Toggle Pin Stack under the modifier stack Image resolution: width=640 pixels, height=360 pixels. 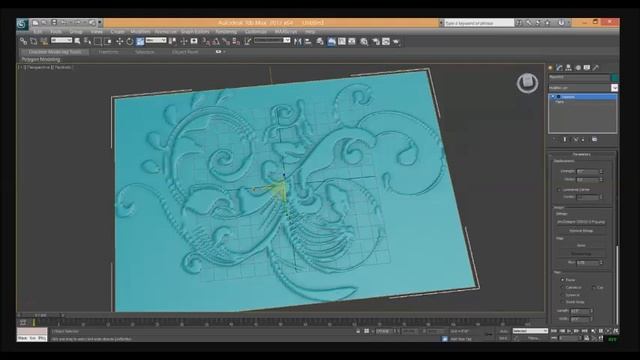pyautogui.click(x=555, y=140)
